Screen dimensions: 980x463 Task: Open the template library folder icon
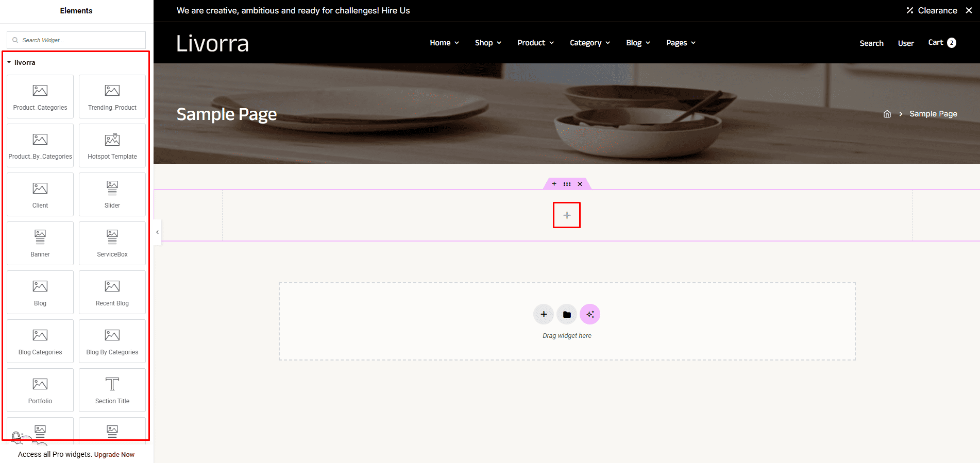coord(567,314)
